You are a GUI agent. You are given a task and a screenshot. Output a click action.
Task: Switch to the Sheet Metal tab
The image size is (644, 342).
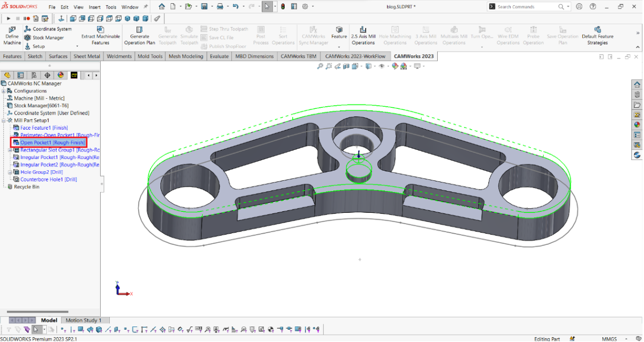86,56
